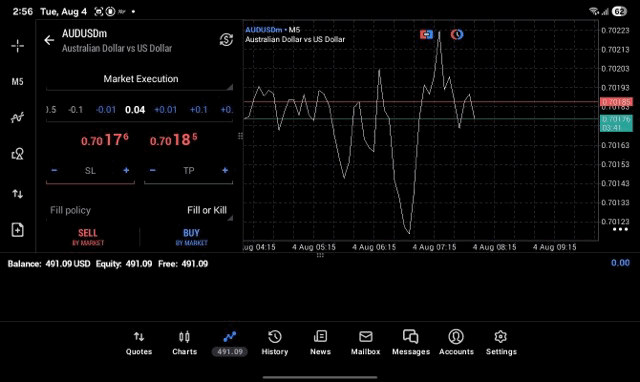Increase volume by +0.01
The image size is (640, 382).
pos(165,110)
